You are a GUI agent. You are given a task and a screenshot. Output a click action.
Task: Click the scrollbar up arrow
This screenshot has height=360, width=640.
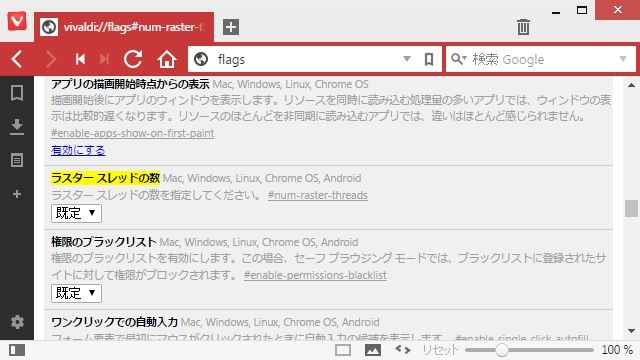(x=631, y=85)
